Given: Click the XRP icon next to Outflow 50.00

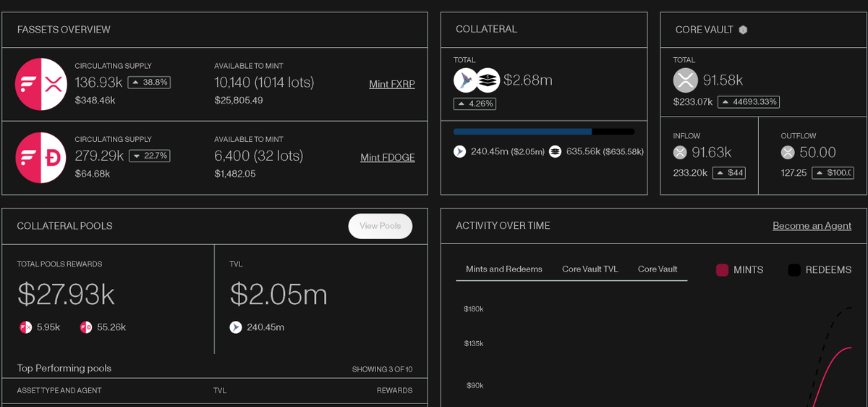Looking at the screenshot, I should point(788,152).
